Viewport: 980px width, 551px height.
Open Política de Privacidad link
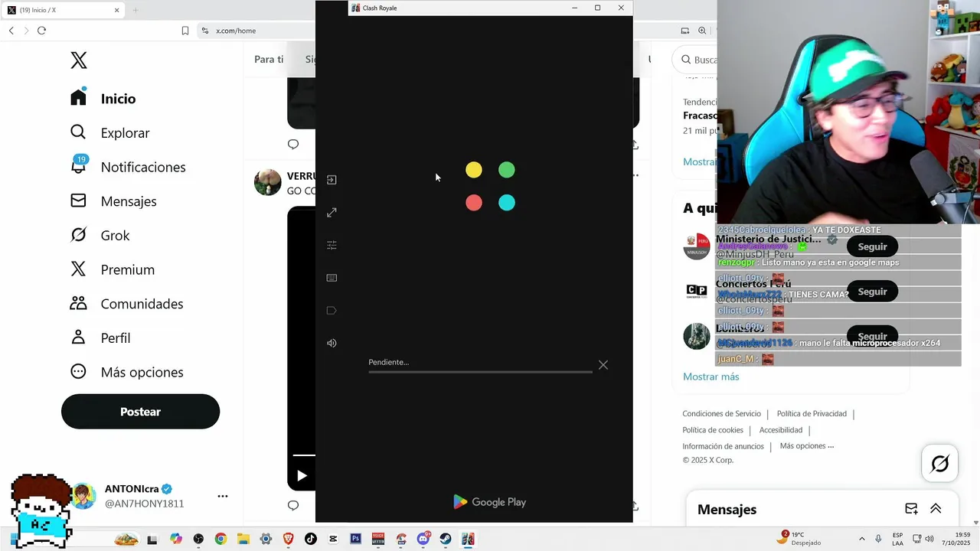(812, 413)
